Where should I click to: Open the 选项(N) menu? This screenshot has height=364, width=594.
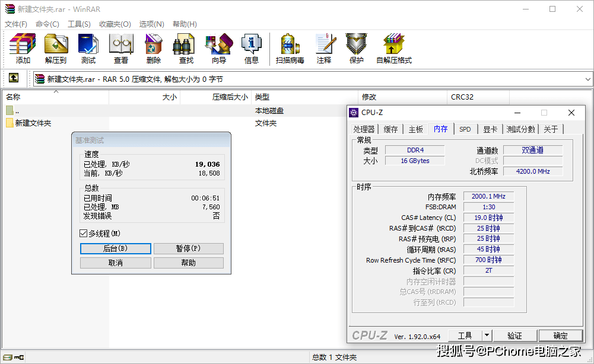point(151,24)
